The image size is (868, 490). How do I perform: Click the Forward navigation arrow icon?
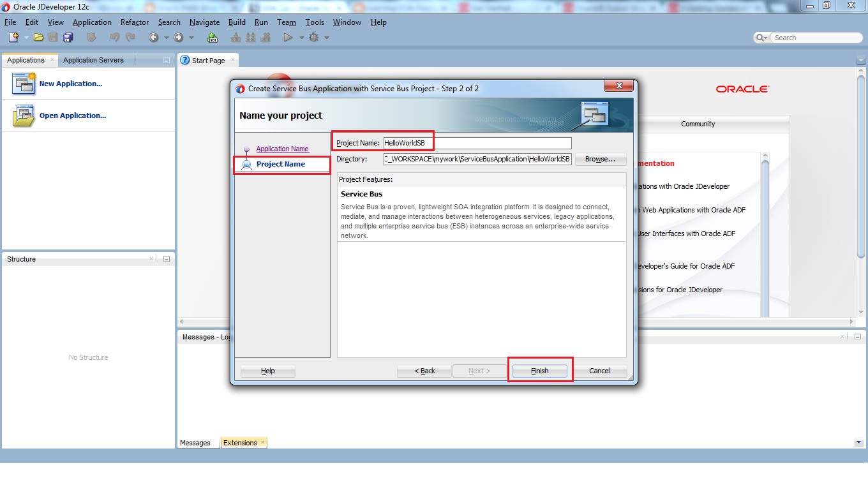tap(179, 38)
